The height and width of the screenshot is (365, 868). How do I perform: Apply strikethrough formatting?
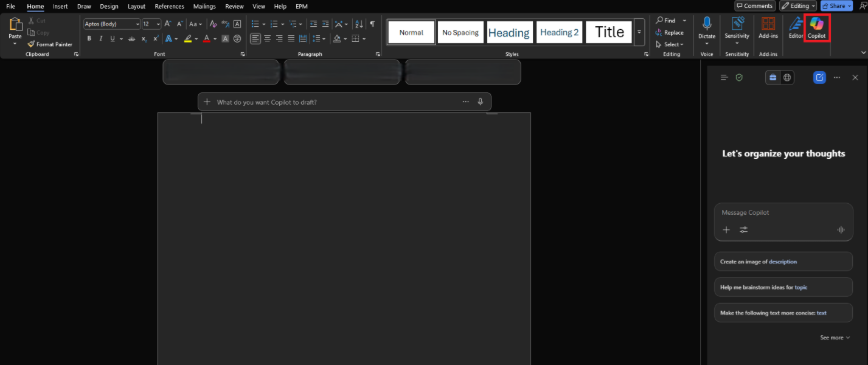(x=131, y=38)
